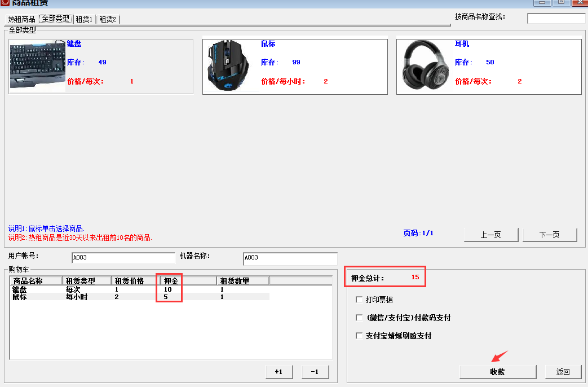
Task: Decrease quantity with the -1 button
Action: (315, 372)
